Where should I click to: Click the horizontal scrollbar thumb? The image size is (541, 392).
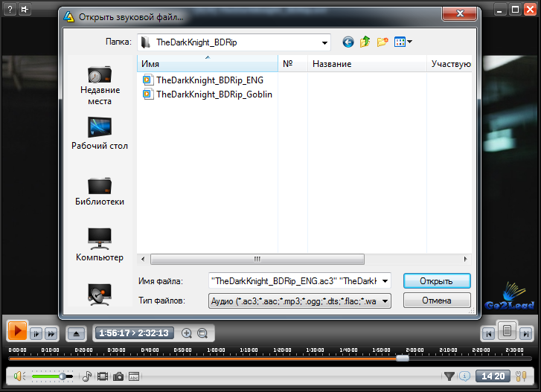257,259
